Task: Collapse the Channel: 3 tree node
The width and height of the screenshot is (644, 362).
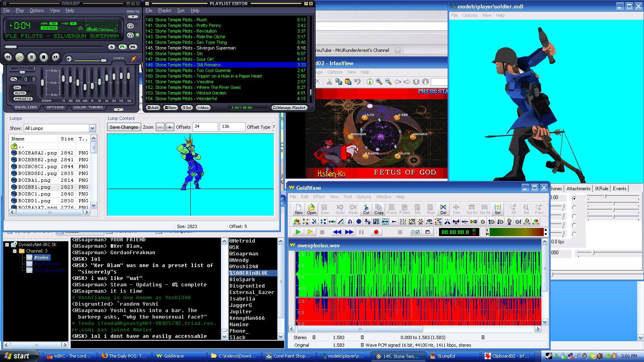Action: coord(15,251)
